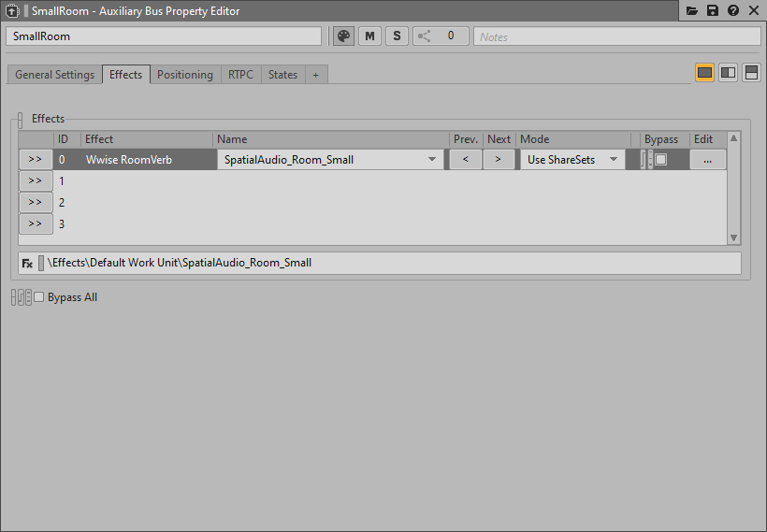
Task: Open the color palette for SmallRoom
Action: pos(344,36)
